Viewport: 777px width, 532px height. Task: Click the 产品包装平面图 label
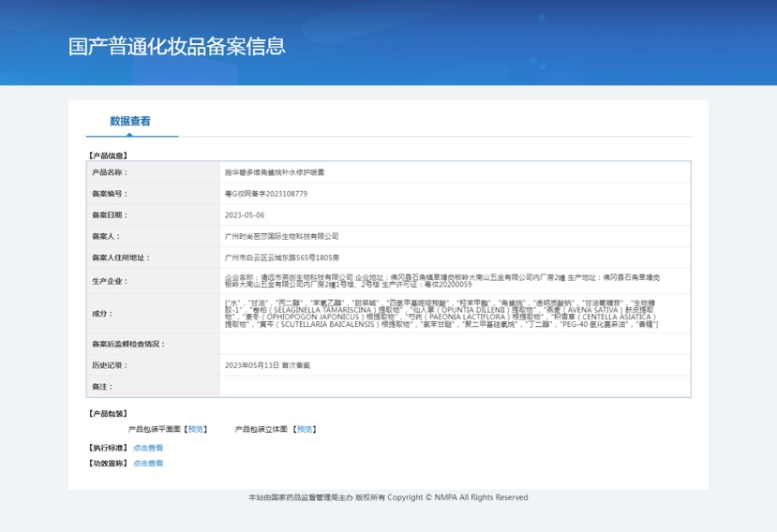155,430
